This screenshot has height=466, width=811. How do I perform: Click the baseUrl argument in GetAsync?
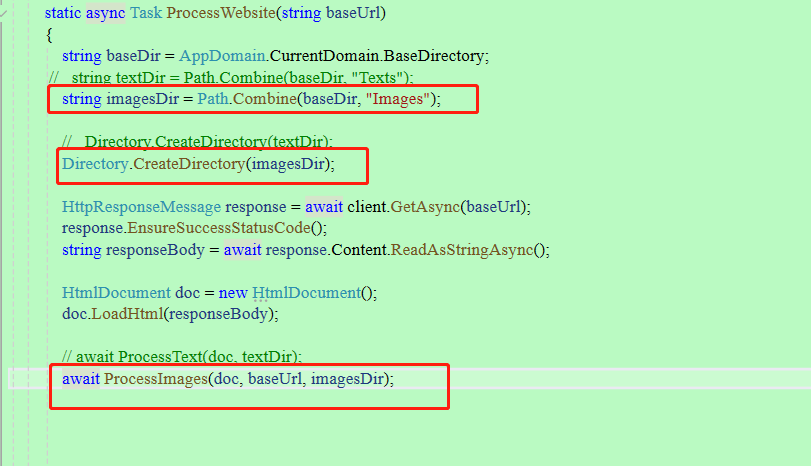(493, 207)
